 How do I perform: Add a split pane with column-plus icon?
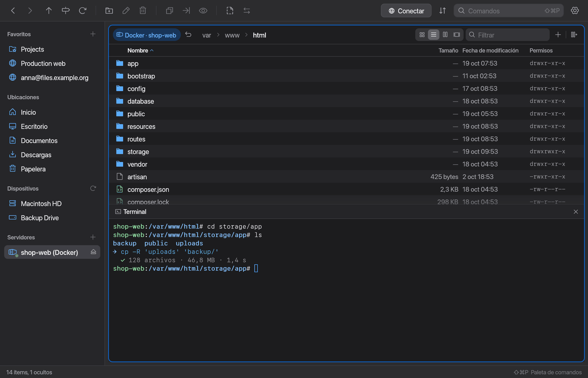click(574, 35)
